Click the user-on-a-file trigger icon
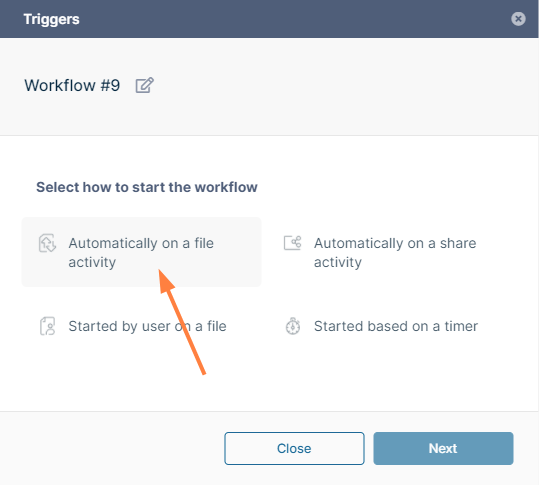Screen dimensions: 539x485 (47, 326)
